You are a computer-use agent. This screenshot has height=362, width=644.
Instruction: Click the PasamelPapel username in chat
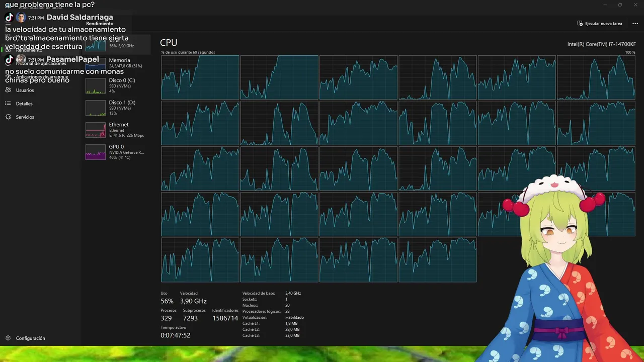(x=72, y=59)
